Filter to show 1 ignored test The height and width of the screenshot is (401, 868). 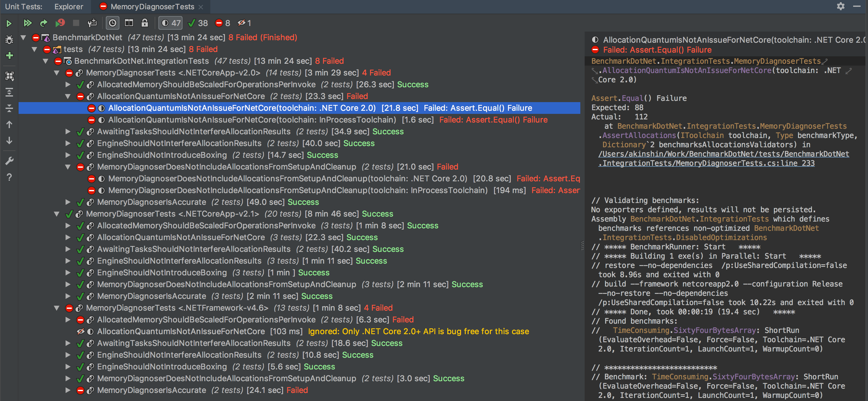point(244,23)
